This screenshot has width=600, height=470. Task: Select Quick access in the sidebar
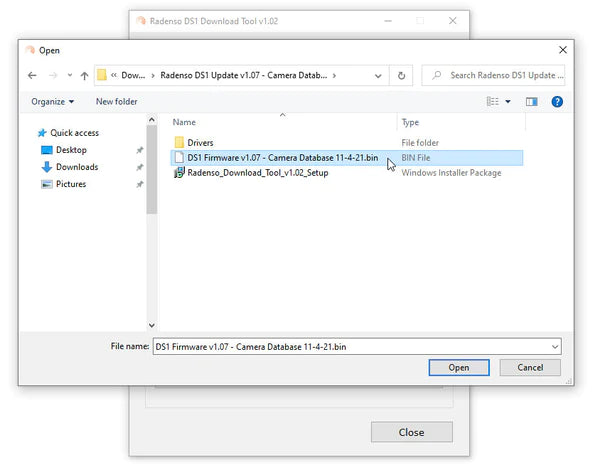(74, 133)
